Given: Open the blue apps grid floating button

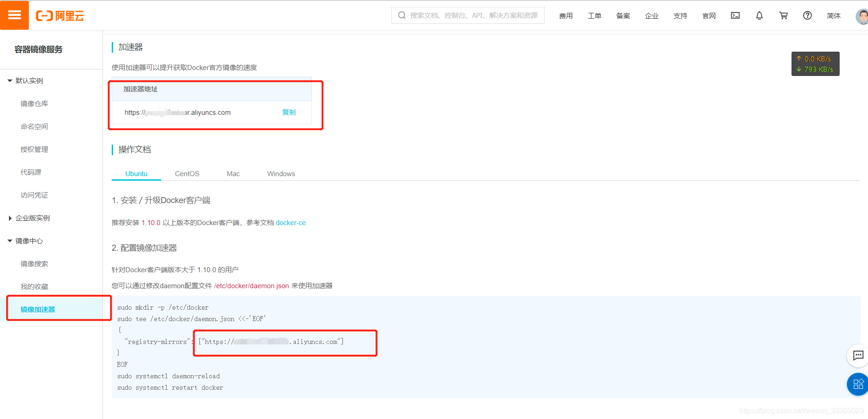Looking at the screenshot, I should click(858, 384).
